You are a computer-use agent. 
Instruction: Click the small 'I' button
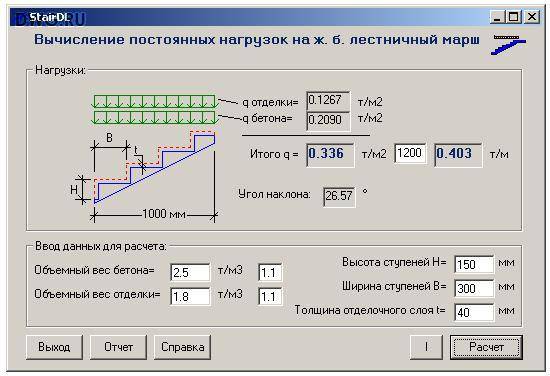[x=426, y=347]
